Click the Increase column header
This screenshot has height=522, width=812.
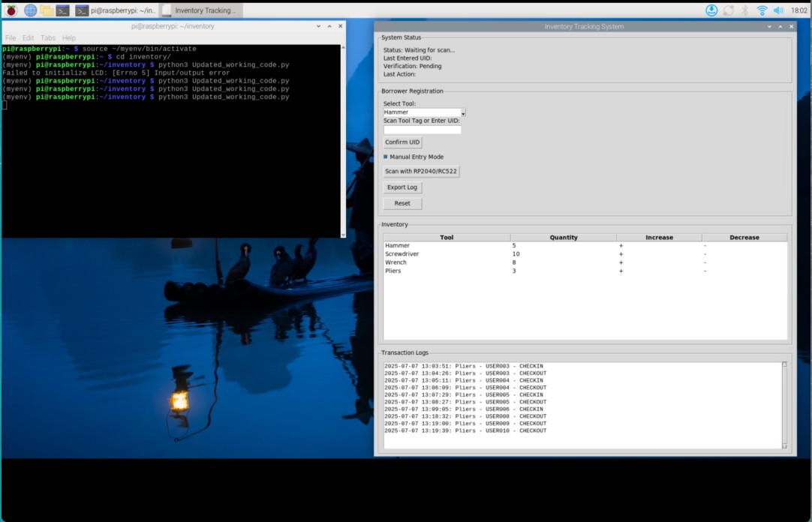coord(659,238)
